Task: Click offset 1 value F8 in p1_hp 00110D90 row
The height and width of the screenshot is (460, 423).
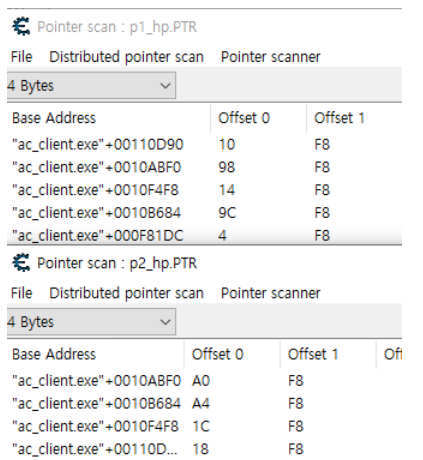Action: [322, 145]
